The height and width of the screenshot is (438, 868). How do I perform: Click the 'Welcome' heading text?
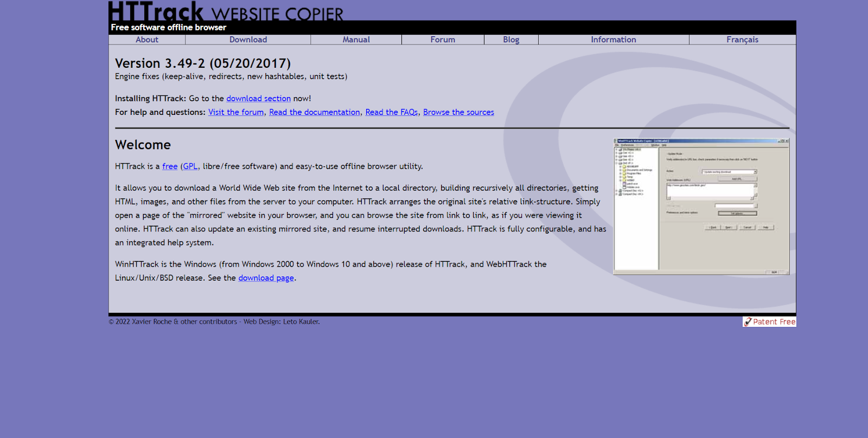(x=143, y=145)
